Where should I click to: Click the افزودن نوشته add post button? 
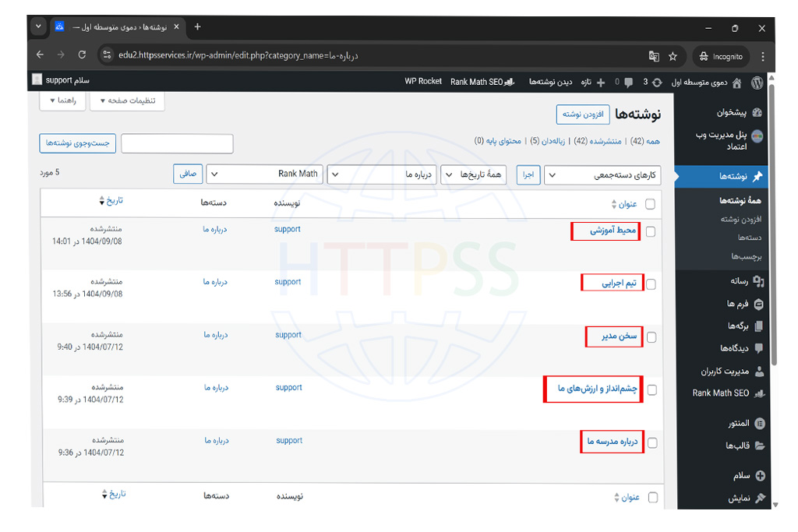pyautogui.click(x=583, y=115)
